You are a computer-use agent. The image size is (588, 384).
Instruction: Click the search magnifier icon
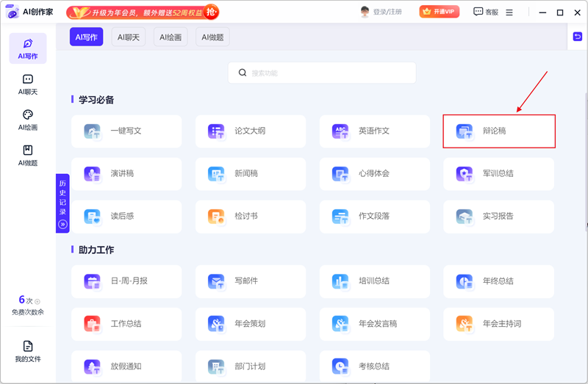(x=243, y=73)
